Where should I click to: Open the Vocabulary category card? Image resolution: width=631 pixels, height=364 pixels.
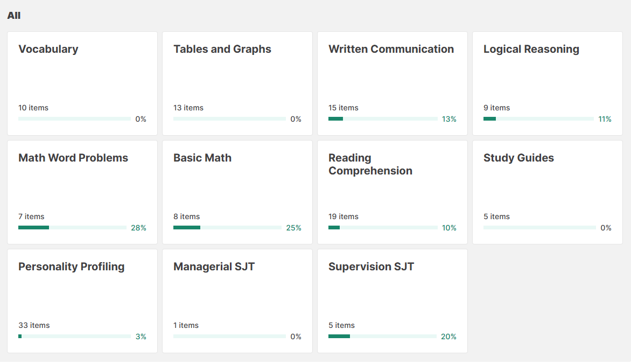tap(48, 49)
